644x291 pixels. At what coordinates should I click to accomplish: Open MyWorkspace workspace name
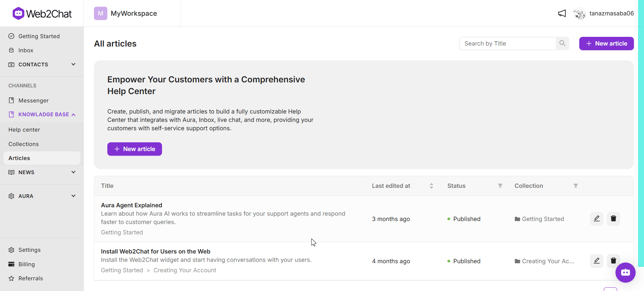[134, 13]
